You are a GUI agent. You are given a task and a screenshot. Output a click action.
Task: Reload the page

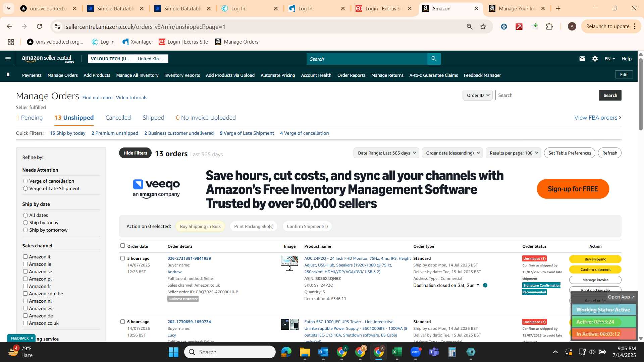pos(39,26)
